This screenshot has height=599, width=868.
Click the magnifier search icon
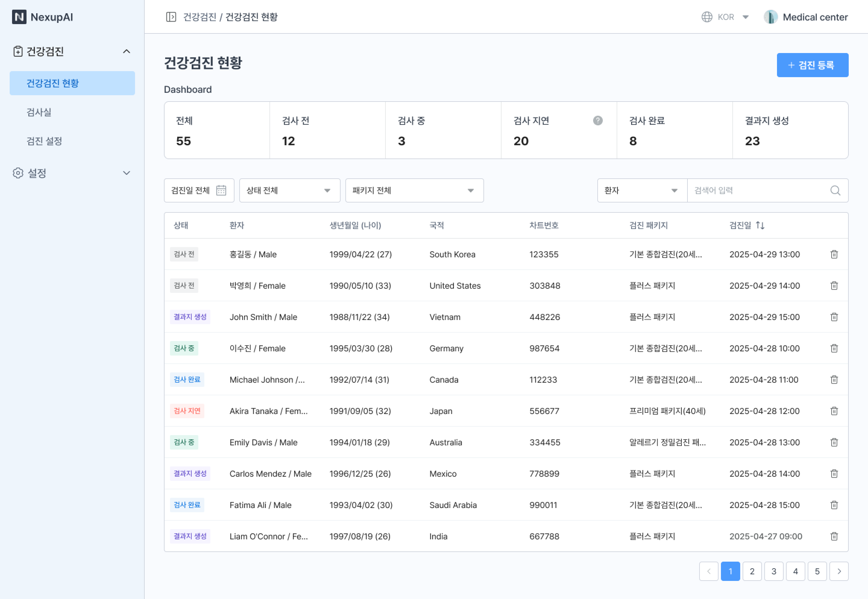point(835,190)
